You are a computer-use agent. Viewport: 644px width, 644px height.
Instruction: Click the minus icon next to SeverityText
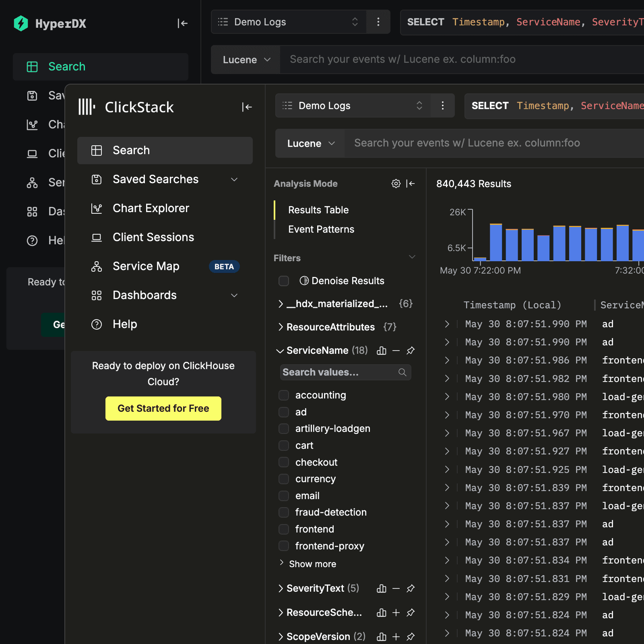396,588
